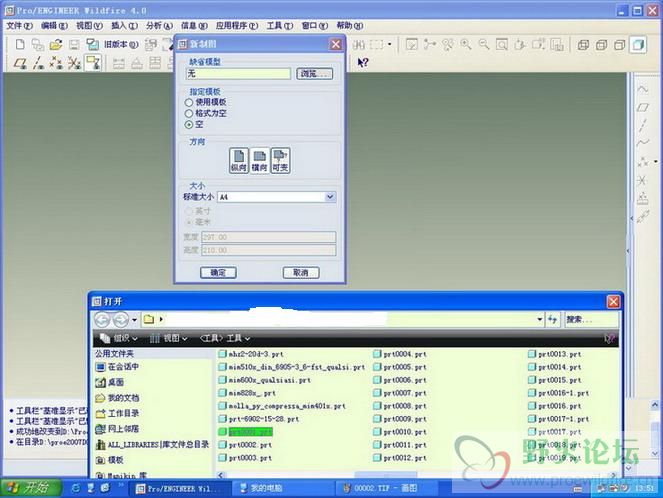Select the wireframe display style icon
The width and height of the screenshot is (663, 498).
pos(583,44)
